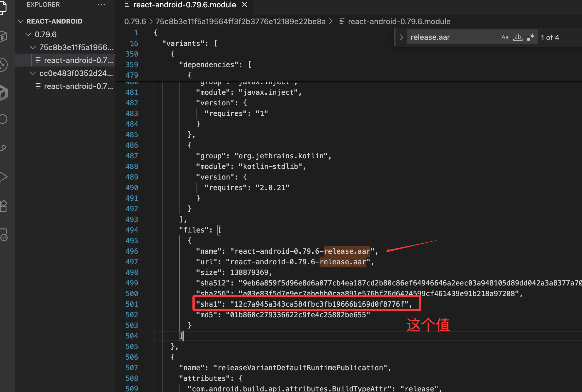Open the Explorer more actions (...) menu
The height and width of the screenshot is (392, 582).
[101, 4]
